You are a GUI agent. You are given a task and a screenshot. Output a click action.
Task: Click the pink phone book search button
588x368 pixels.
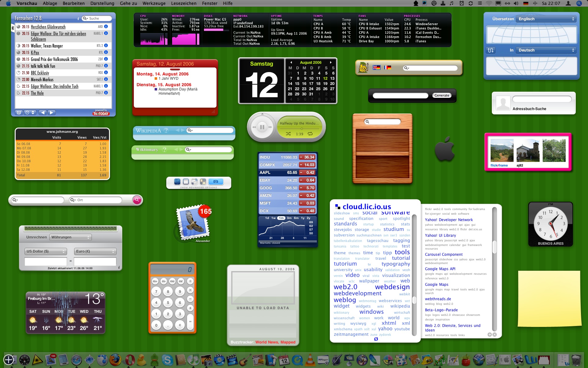[x=137, y=200]
